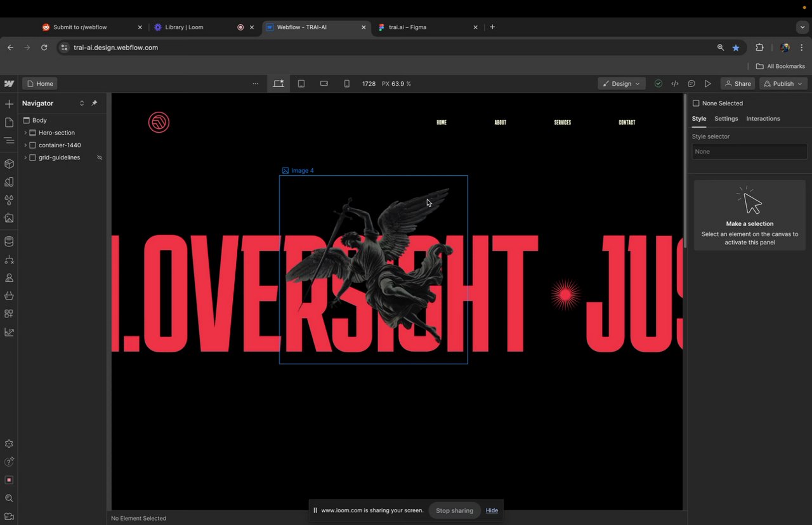Image resolution: width=812 pixels, height=525 pixels.
Task: Open the Components cube panel
Action: 9,164
